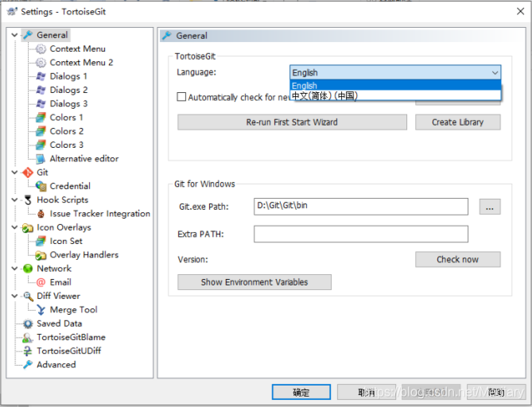532x407 pixels.
Task: Choose 中文(简体)(中国) language option
Action: 395,95
